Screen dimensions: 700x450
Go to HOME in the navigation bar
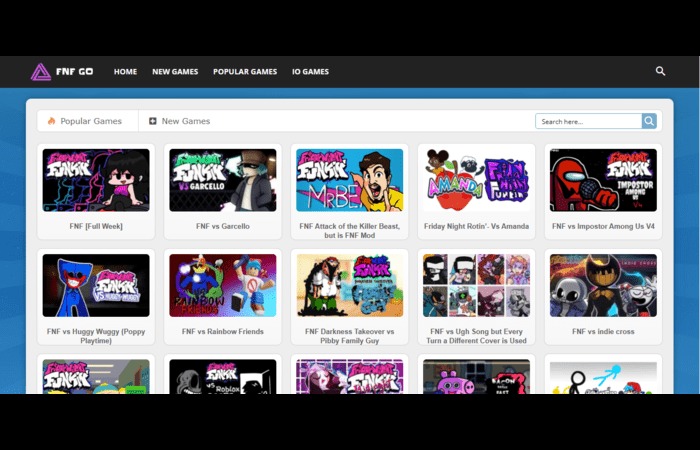click(x=125, y=71)
